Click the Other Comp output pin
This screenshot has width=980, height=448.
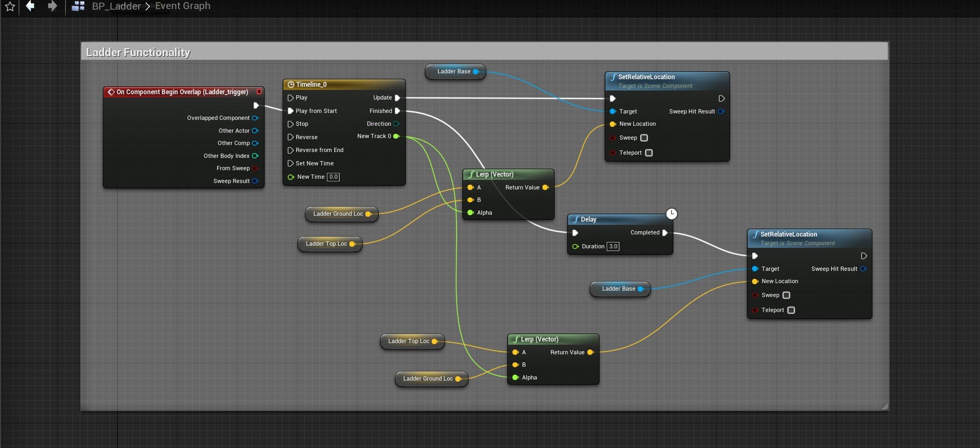[255, 143]
